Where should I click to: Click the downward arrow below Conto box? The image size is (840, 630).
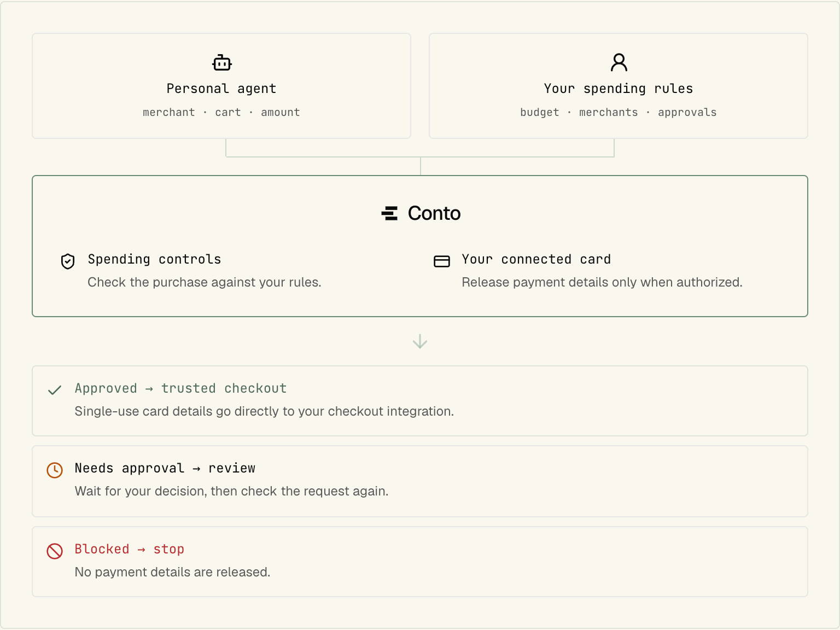click(420, 341)
